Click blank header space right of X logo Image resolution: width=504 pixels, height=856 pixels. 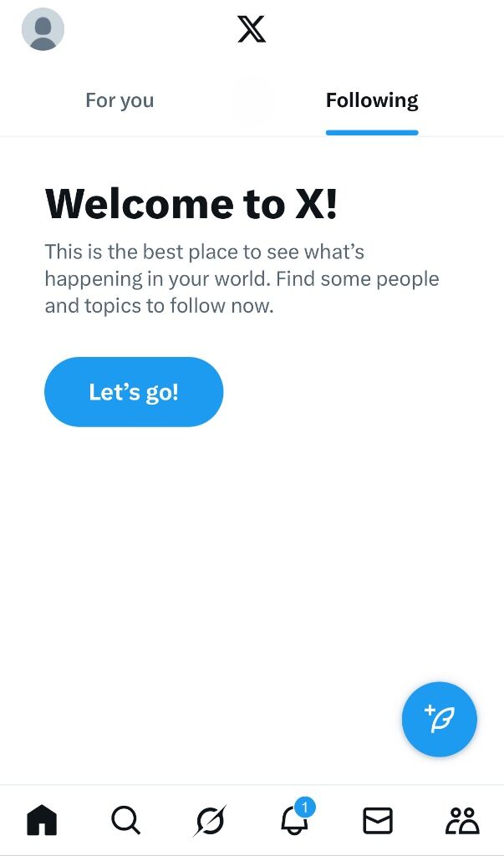pyautogui.click(x=382, y=29)
